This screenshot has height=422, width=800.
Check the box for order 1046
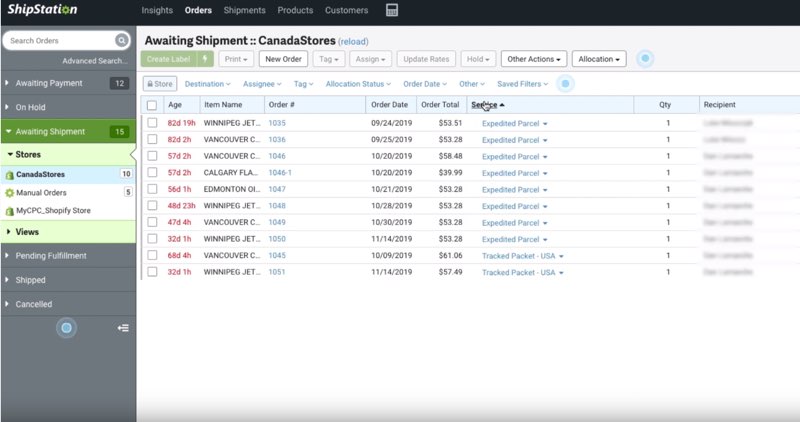(x=152, y=156)
